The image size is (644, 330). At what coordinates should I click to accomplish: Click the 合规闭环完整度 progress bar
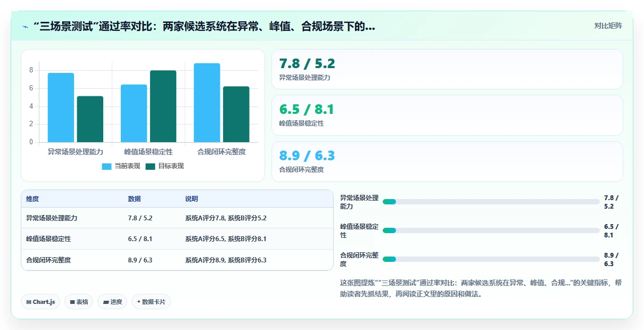click(x=491, y=259)
